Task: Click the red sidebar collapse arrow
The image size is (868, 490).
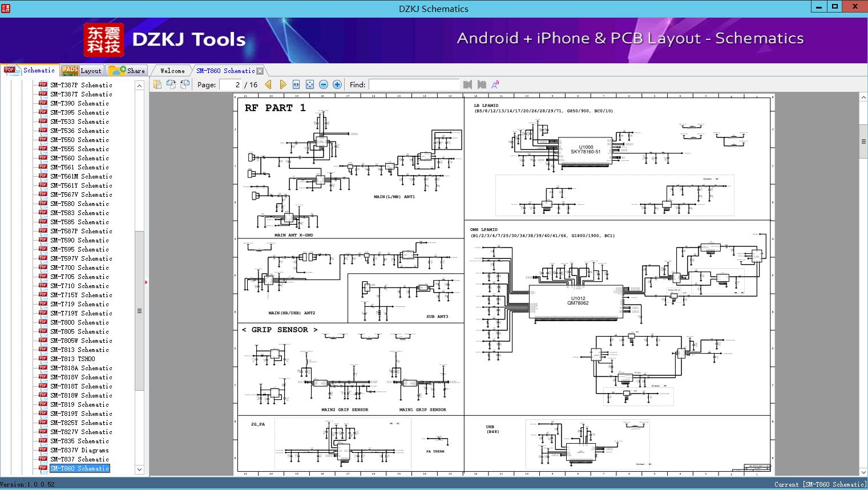Action: pos(146,282)
